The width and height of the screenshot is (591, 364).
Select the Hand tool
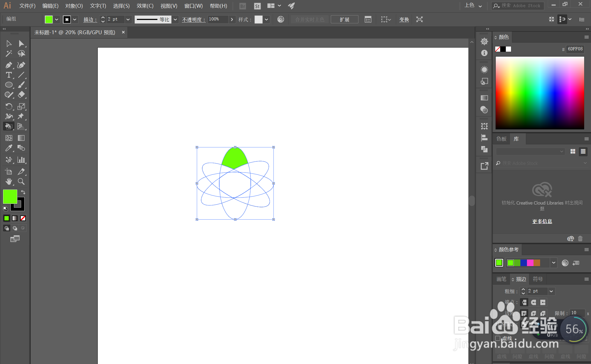click(8, 181)
